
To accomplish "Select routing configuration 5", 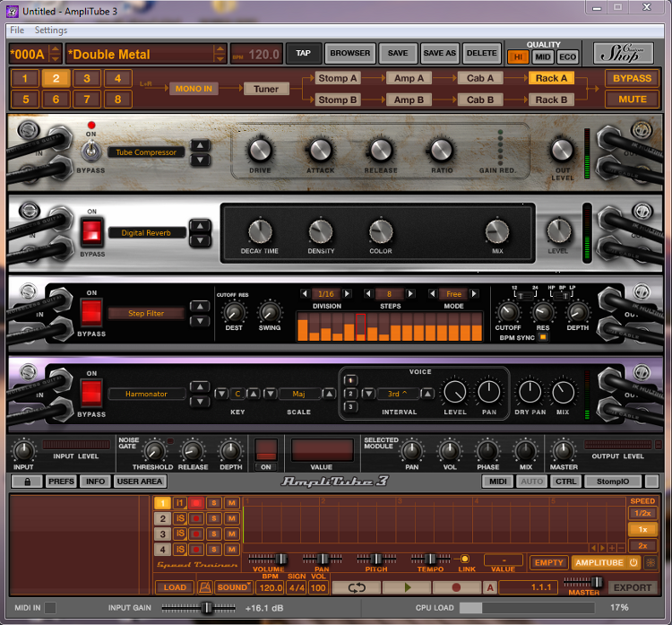I will click(x=25, y=100).
